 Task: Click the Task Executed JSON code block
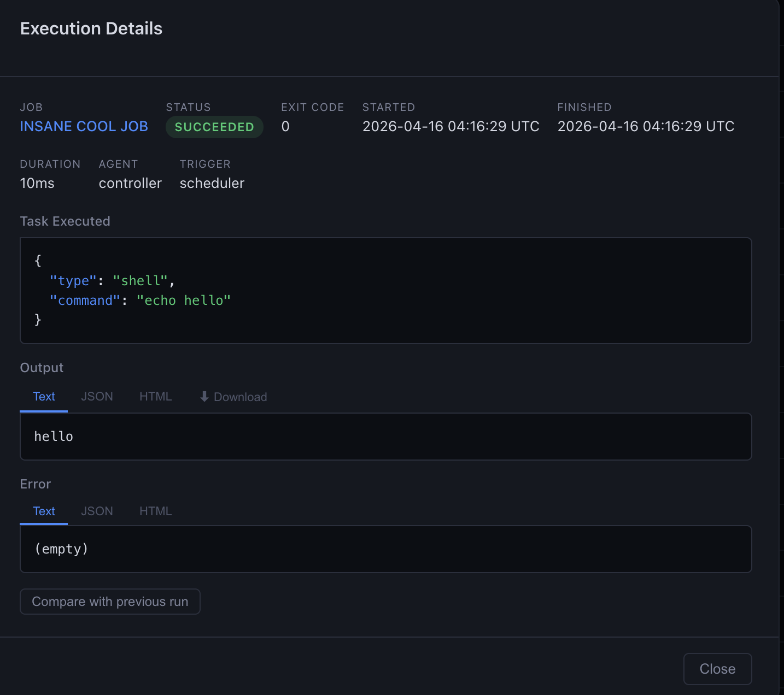(386, 291)
